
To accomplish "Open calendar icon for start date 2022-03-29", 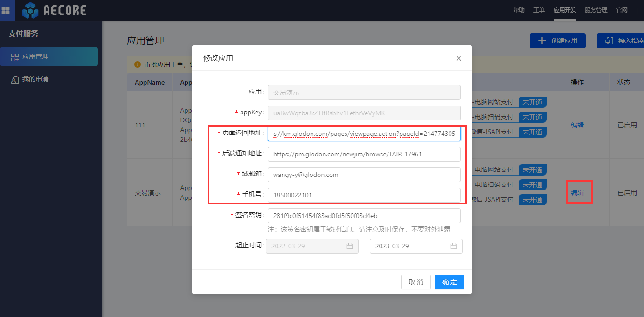I will tap(350, 246).
